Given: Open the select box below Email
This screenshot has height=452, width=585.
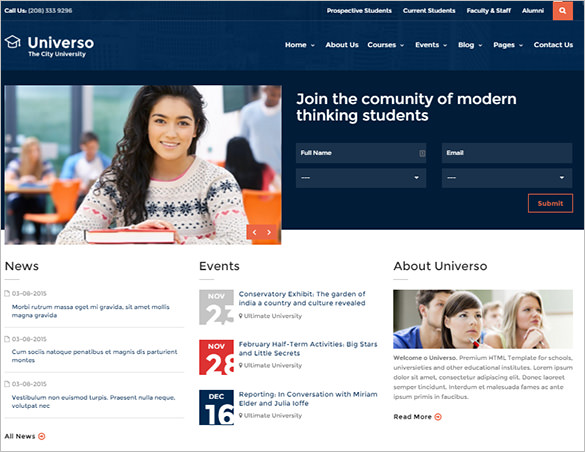Looking at the screenshot, I should (507, 178).
